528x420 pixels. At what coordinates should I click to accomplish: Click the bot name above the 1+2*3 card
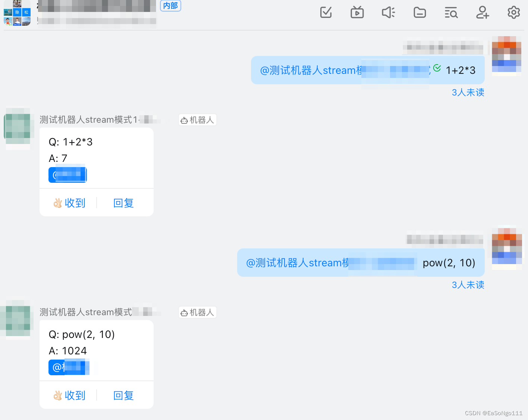pos(100,120)
